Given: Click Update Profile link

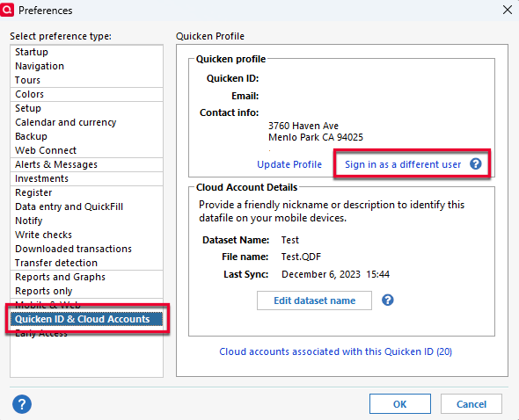Looking at the screenshot, I should coord(289,164).
